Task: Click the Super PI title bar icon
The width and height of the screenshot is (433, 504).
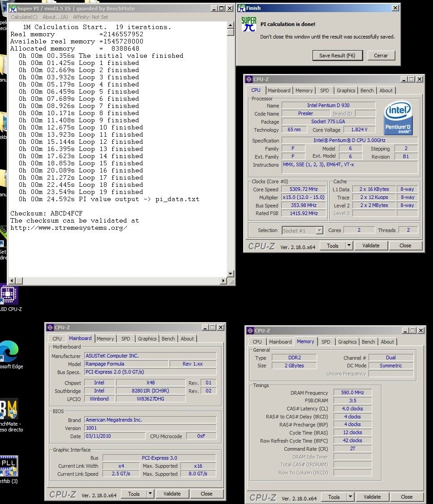Action: 13,9
